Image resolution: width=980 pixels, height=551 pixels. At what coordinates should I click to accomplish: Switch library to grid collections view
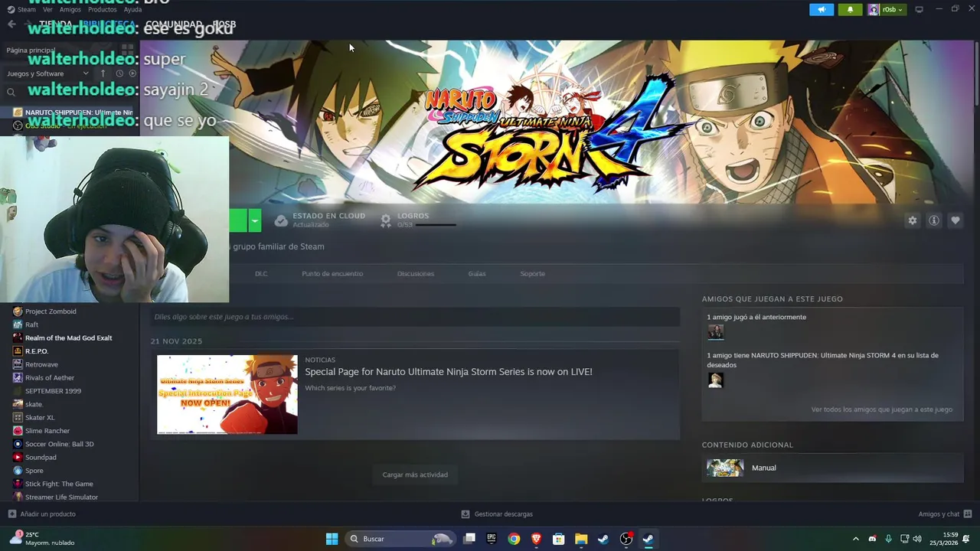[x=127, y=50]
